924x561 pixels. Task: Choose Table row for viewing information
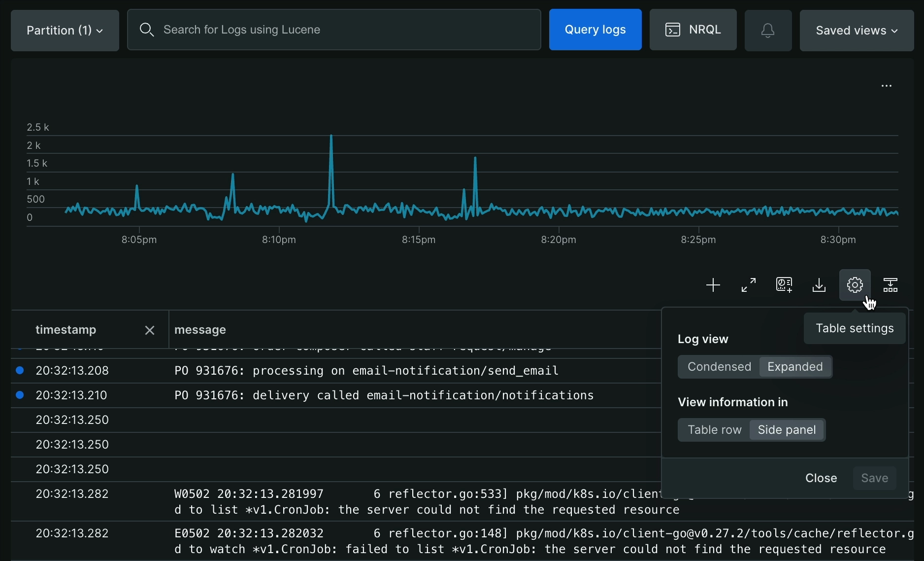pos(714,430)
